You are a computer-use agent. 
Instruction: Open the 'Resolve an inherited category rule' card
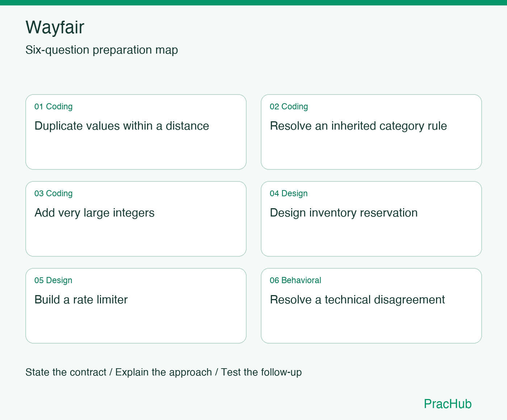pos(371,132)
